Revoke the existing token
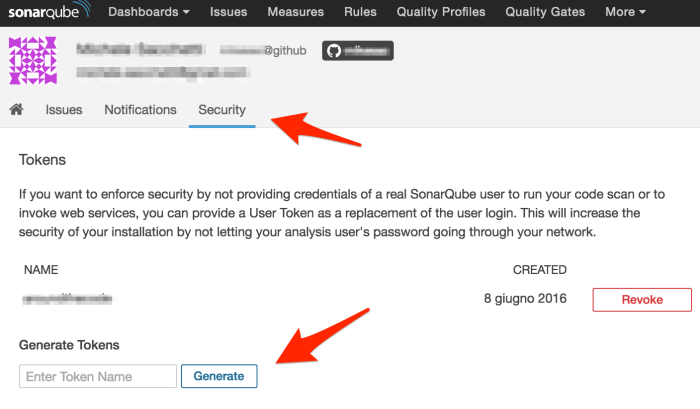 (x=642, y=300)
